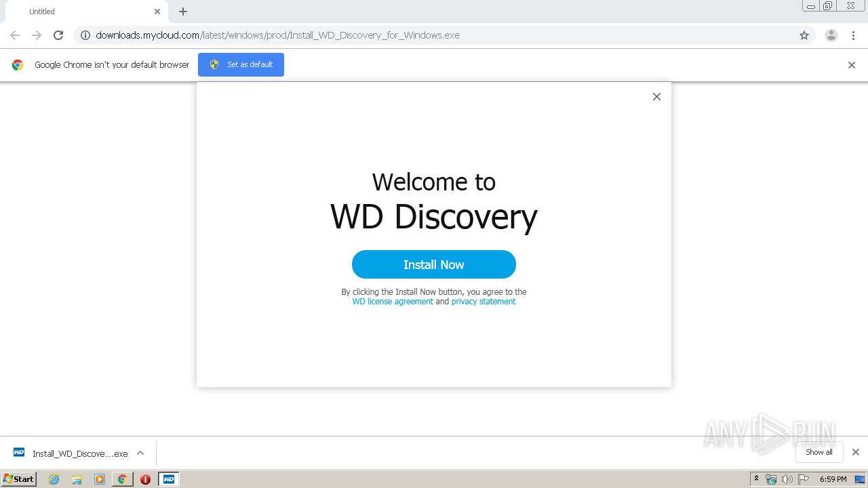Close the Untitled tab
868x488 pixels.
pos(157,12)
